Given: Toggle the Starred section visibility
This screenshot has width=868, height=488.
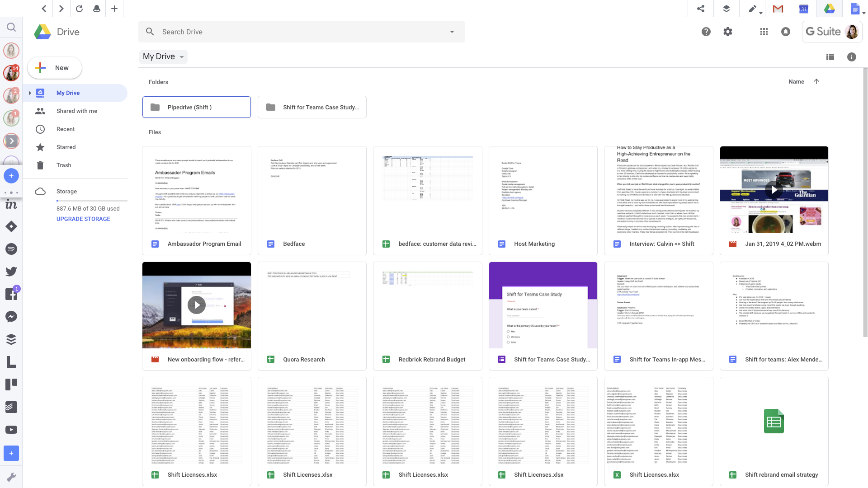Looking at the screenshot, I should pyautogui.click(x=66, y=146).
